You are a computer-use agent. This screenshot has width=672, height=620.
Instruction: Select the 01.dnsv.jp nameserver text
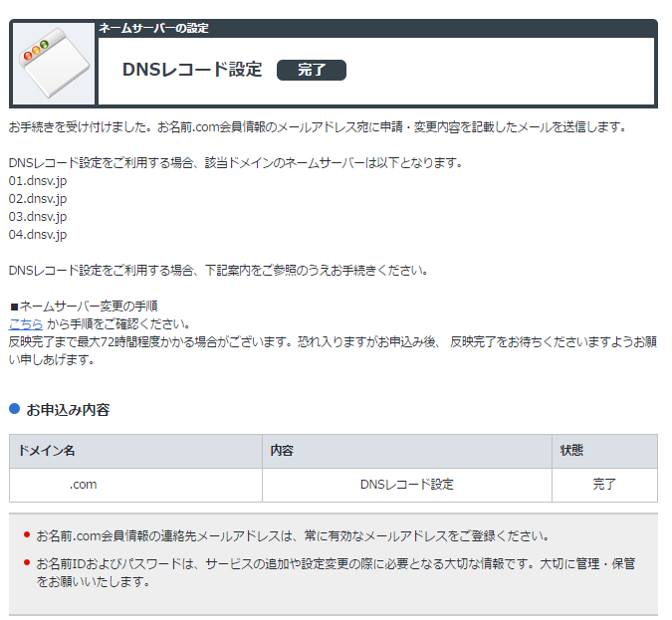coord(38,181)
